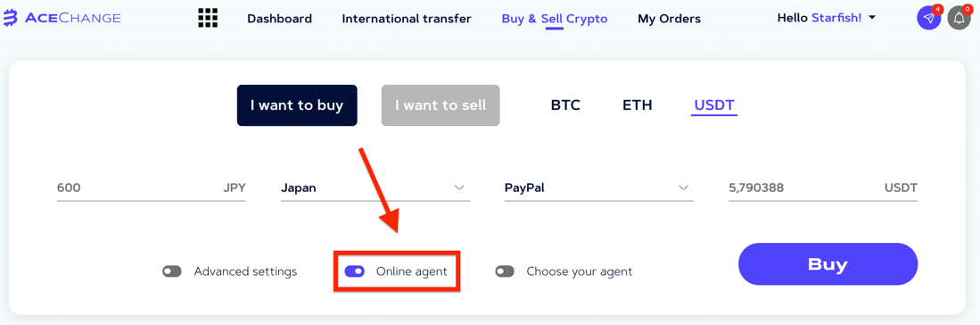Screen dimensions: 980x325
Task: Expand the Japan country dropdown
Action: 375,187
